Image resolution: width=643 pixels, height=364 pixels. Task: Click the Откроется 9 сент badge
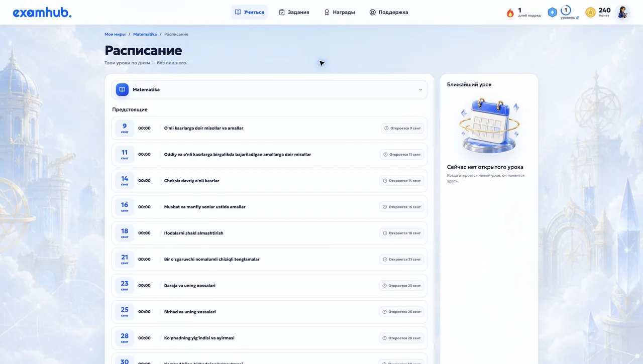coord(402,128)
